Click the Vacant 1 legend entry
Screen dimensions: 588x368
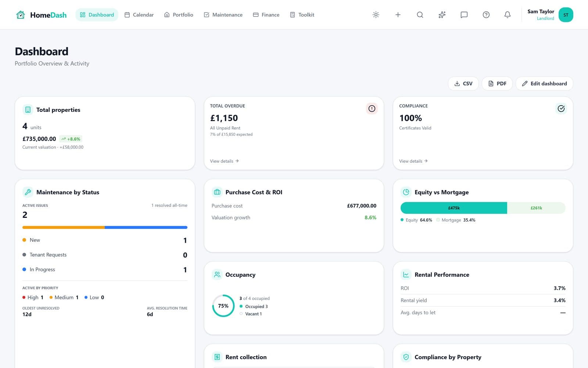(251, 314)
